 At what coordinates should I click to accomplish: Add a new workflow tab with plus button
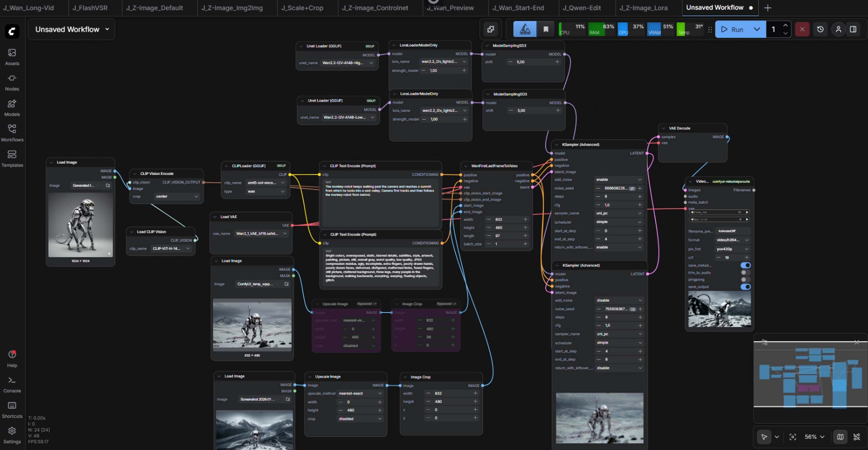[x=768, y=8]
